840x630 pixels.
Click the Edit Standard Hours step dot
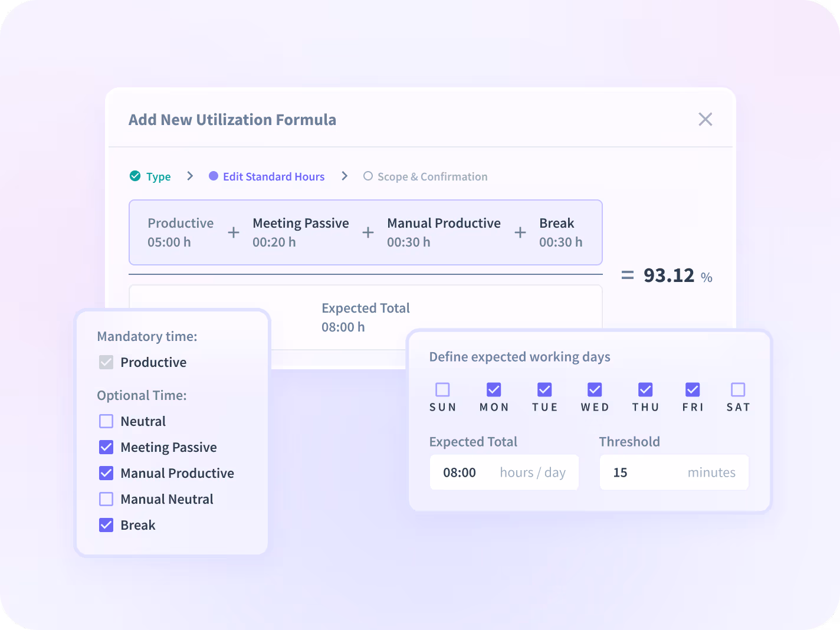(x=214, y=176)
